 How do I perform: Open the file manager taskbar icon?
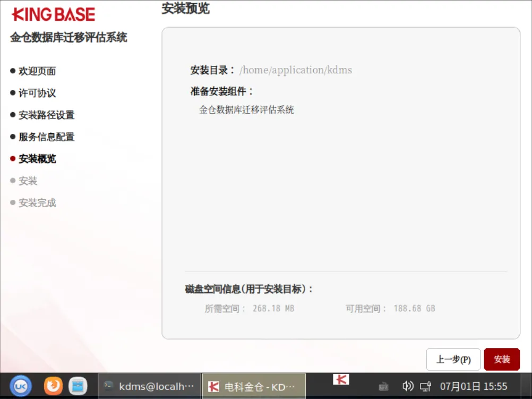[78, 386]
